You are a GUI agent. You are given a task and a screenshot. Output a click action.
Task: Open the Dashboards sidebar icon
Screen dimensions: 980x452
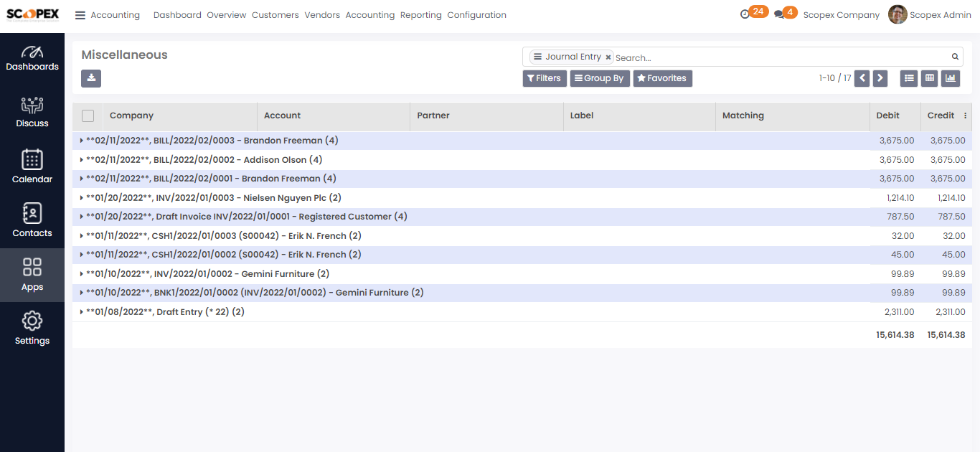pos(32,58)
